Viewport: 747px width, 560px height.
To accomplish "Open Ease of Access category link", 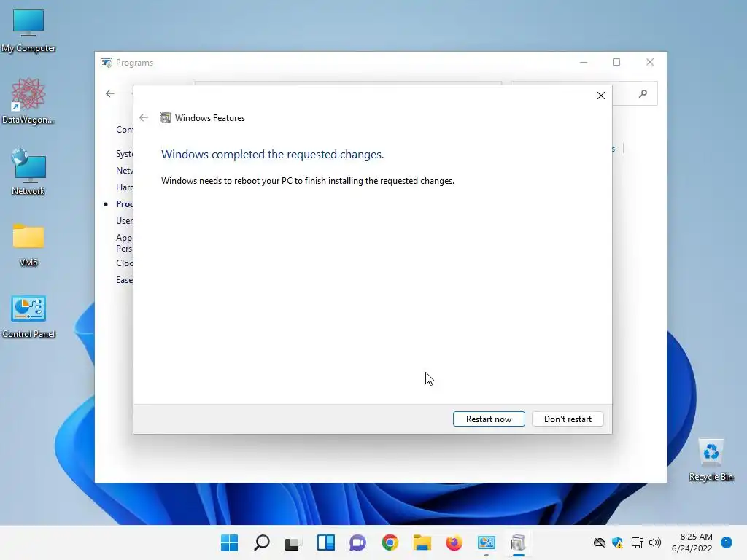I will coord(124,280).
